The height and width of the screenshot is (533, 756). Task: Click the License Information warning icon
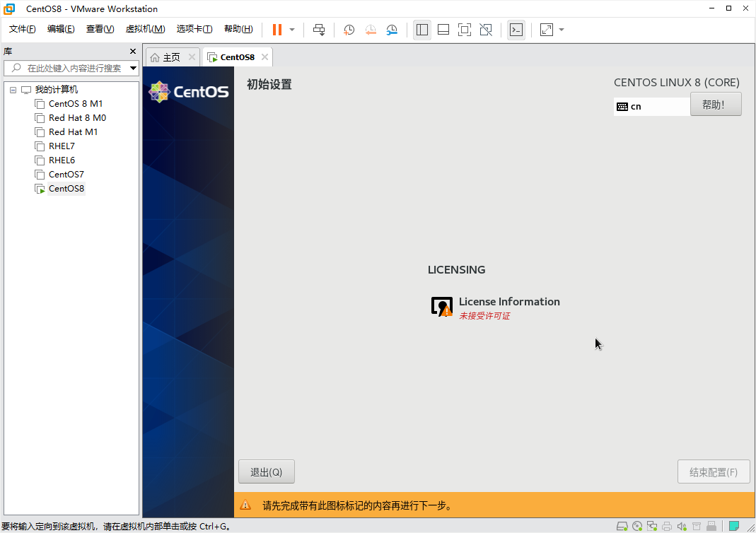(441, 307)
